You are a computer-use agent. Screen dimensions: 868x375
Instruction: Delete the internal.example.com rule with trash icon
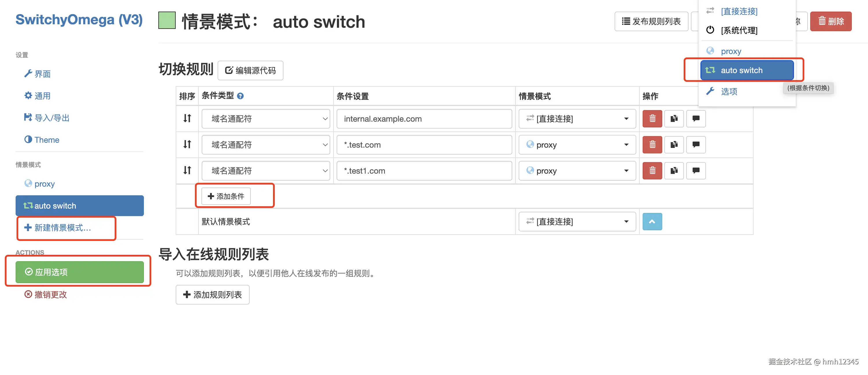click(x=652, y=119)
